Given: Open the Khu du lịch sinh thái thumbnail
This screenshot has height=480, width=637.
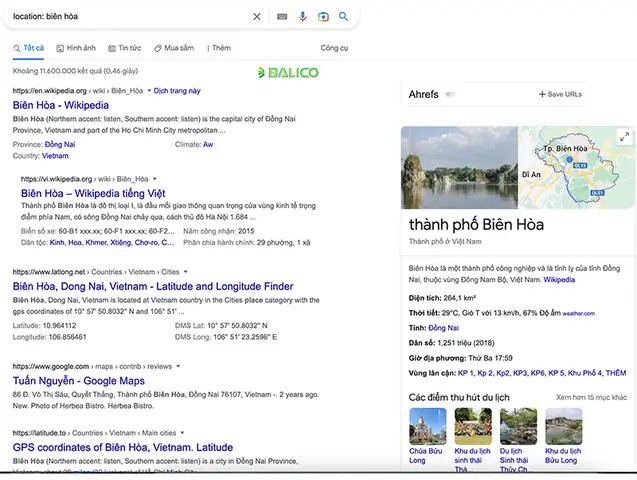Looking at the screenshot, I should [x=473, y=426].
